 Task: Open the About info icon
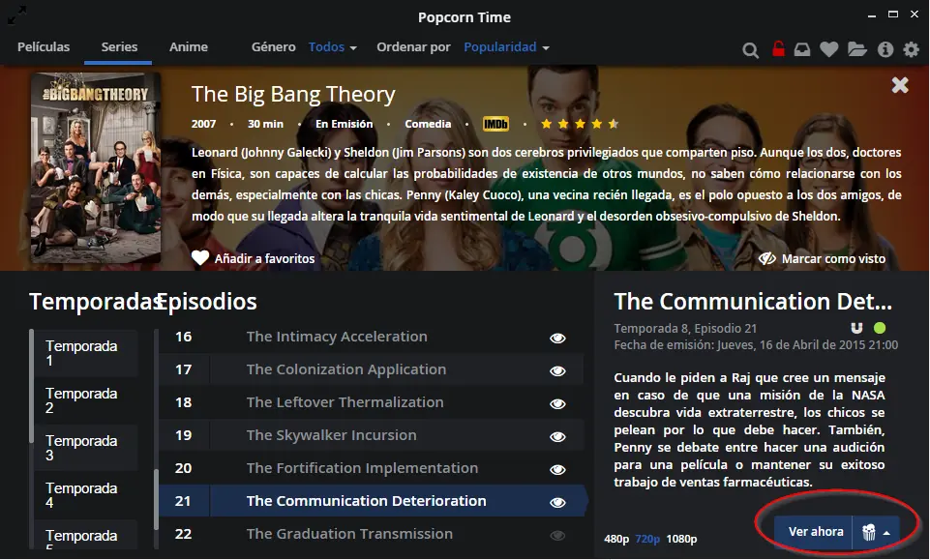coord(885,49)
